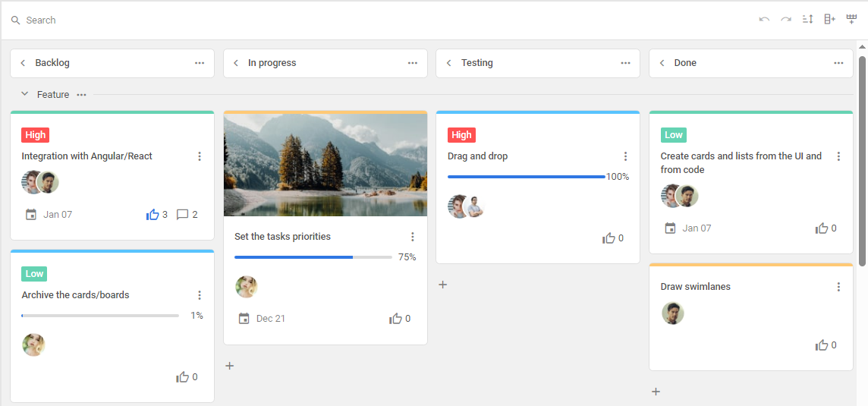Open the Feature swimlane three-dot menu
This screenshot has height=406, width=868.
[81, 95]
